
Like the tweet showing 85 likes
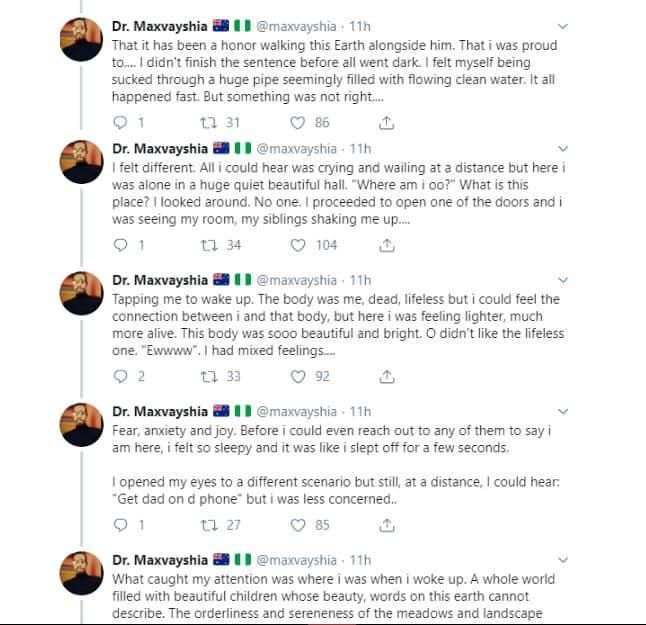297,525
